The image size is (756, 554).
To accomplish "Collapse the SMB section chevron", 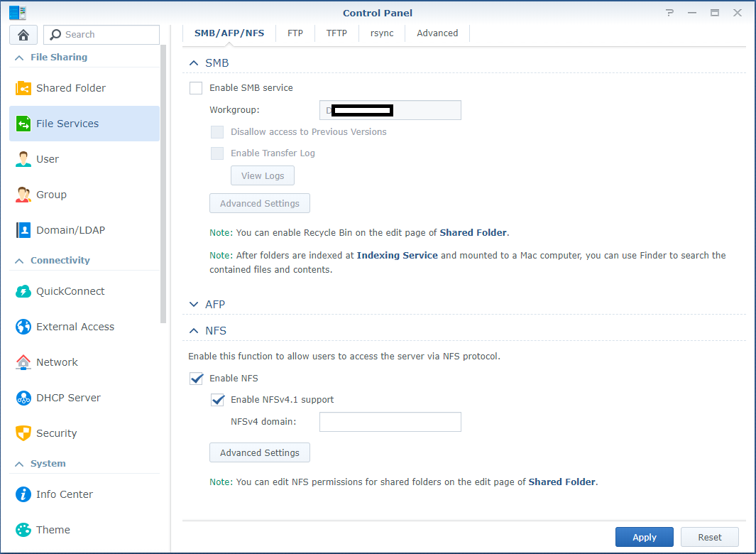I will click(194, 63).
